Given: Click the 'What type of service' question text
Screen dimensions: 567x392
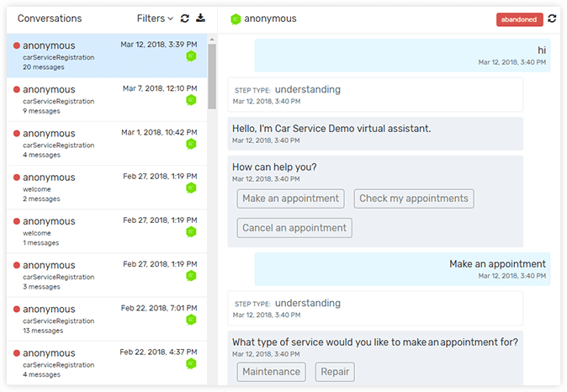Looking at the screenshot, I should point(375,342).
